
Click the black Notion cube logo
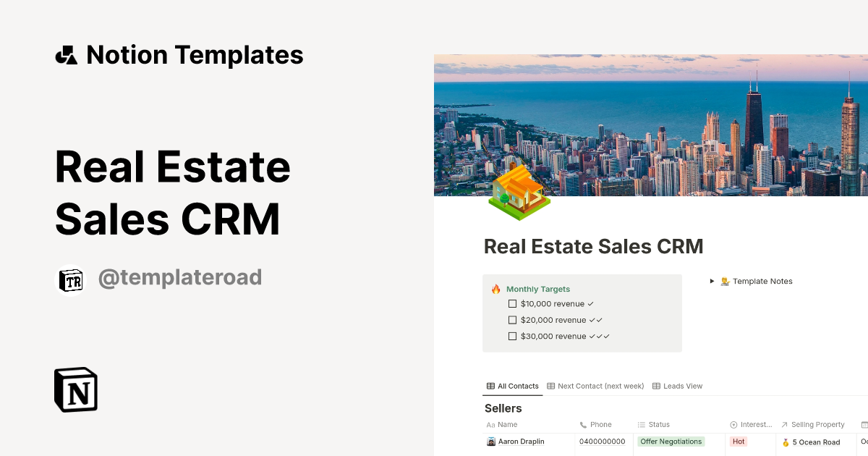(x=76, y=389)
